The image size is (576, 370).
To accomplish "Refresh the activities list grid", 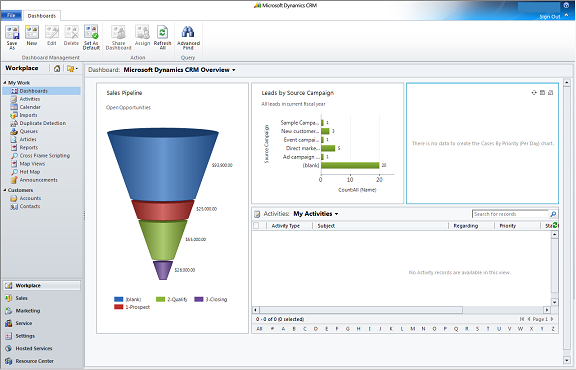I will (555, 225).
